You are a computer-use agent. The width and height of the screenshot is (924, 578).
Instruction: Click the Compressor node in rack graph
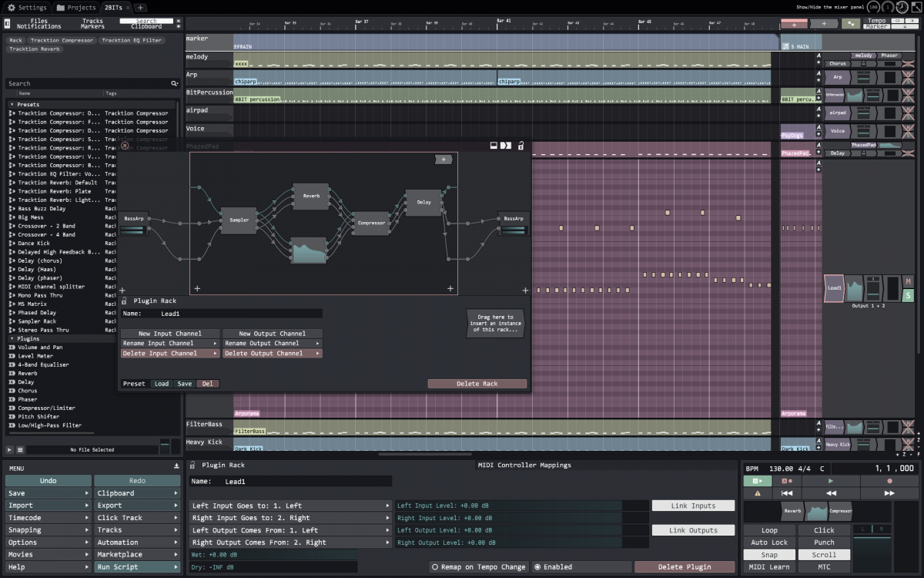371,223
